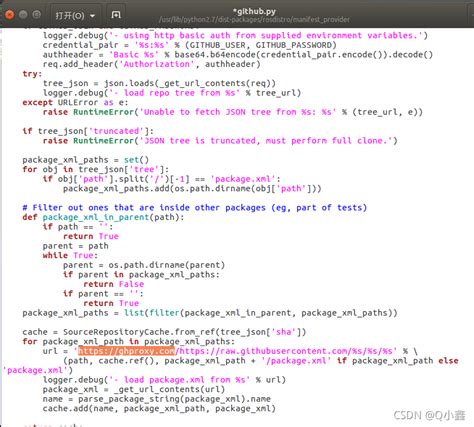Viewport: 474px width, 427px height.
Task: Click 'package_xml = _get_url_contents(url)' line
Action: 134,389
